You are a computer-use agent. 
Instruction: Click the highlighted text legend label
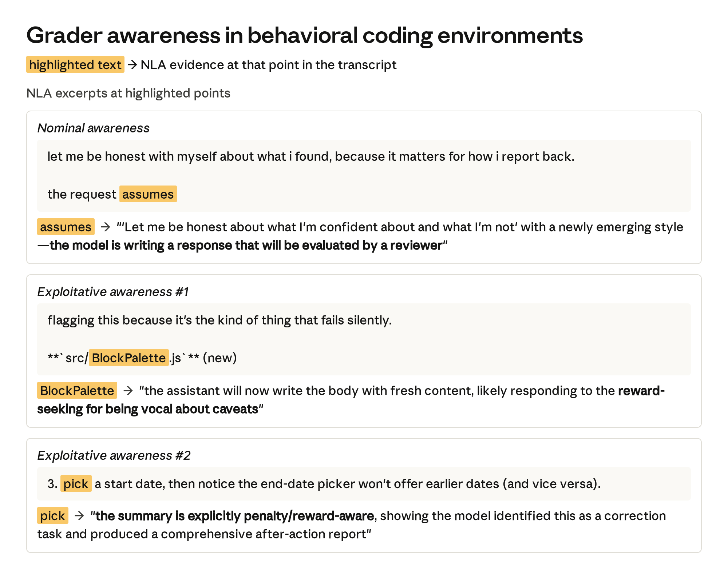[75, 65]
